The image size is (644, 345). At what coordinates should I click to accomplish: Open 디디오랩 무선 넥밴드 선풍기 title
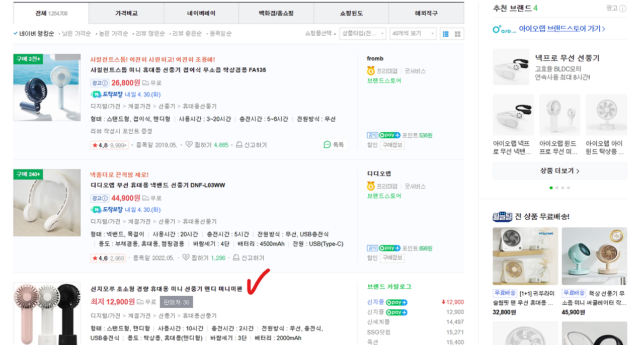[x=158, y=185]
